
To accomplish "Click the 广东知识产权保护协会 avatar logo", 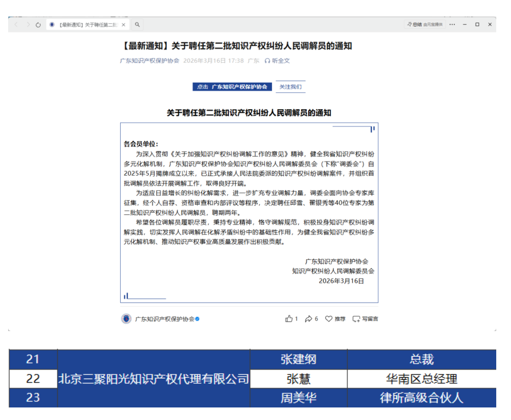I will point(126,319).
